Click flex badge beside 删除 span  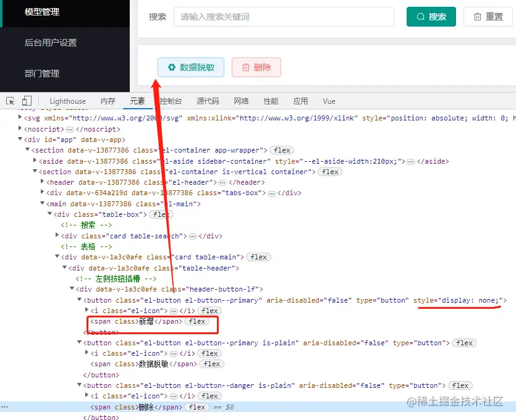pos(197,407)
